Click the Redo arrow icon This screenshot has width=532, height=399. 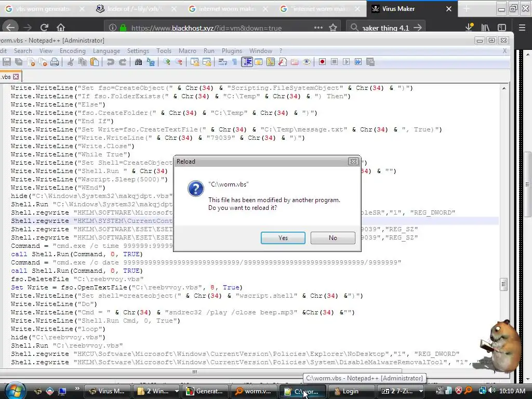(123, 62)
